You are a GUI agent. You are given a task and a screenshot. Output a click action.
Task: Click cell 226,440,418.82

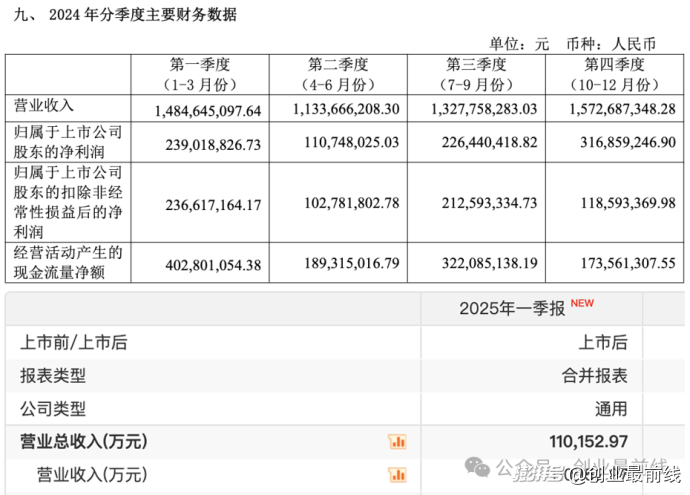click(x=490, y=142)
